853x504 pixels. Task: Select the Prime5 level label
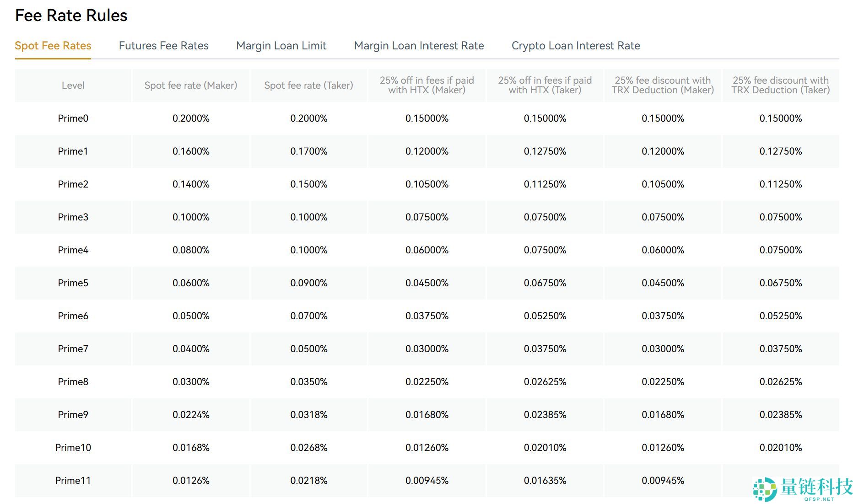coord(73,283)
